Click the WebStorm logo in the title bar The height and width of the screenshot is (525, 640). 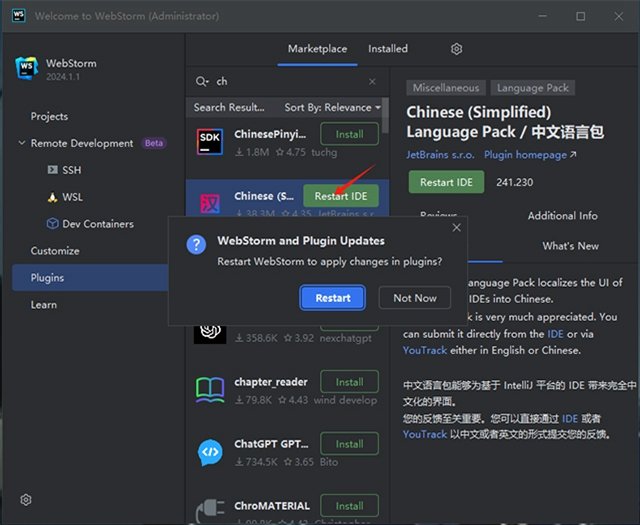pos(18,16)
